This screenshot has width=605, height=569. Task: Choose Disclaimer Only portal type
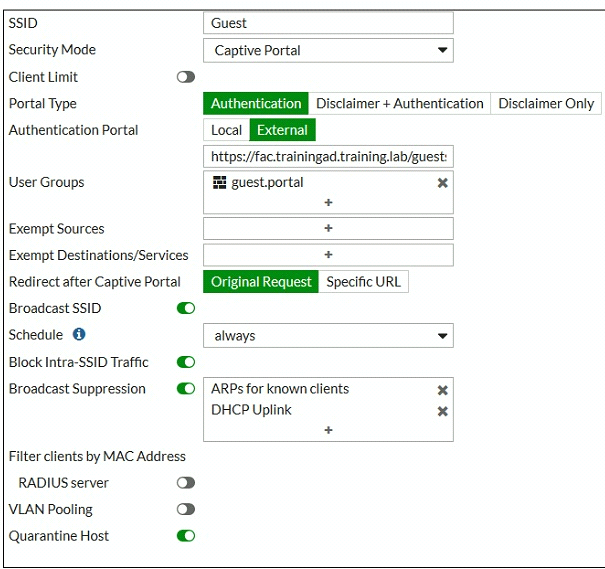(x=546, y=103)
